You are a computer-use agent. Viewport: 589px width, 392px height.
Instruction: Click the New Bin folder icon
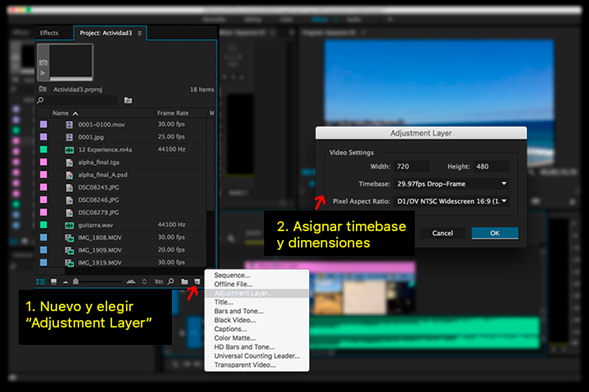coord(184,281)
